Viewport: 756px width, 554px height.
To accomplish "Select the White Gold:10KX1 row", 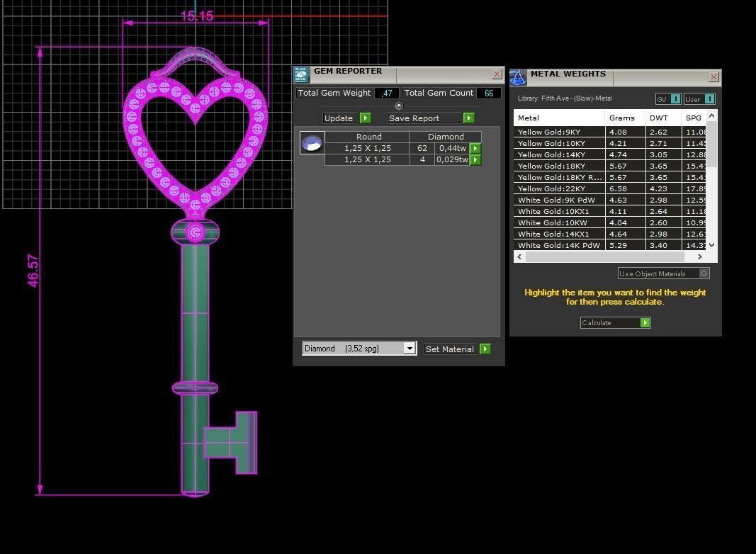I will (610, 211).
